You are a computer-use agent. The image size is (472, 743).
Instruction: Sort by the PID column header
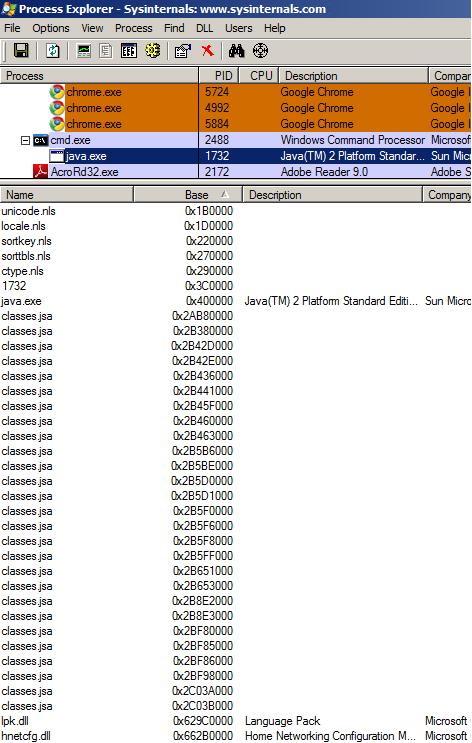click(218, 76)
